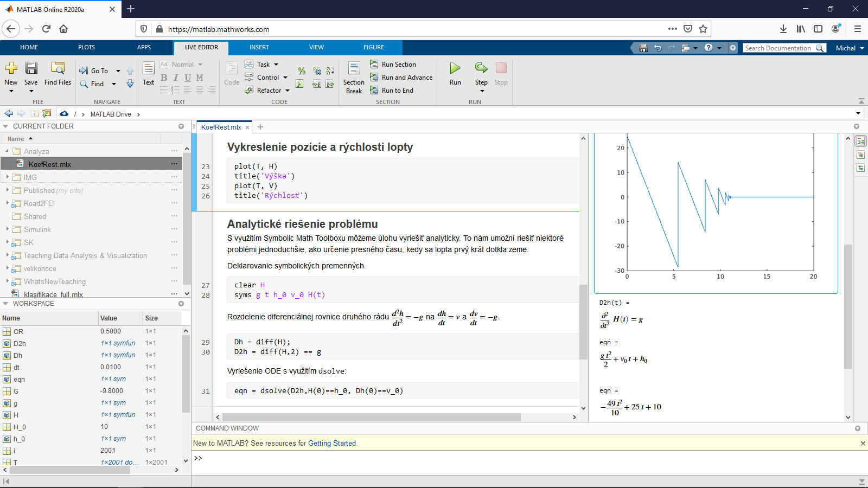Click the quick access undo icon
The height and width of the screenshot is (488, 868).
pos(658,48)
